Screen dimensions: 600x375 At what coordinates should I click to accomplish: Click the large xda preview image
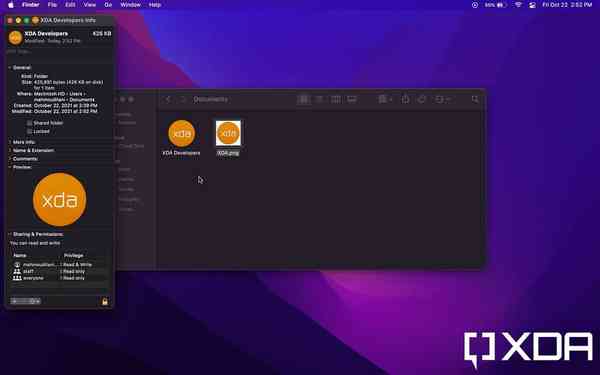coord(60,199)
